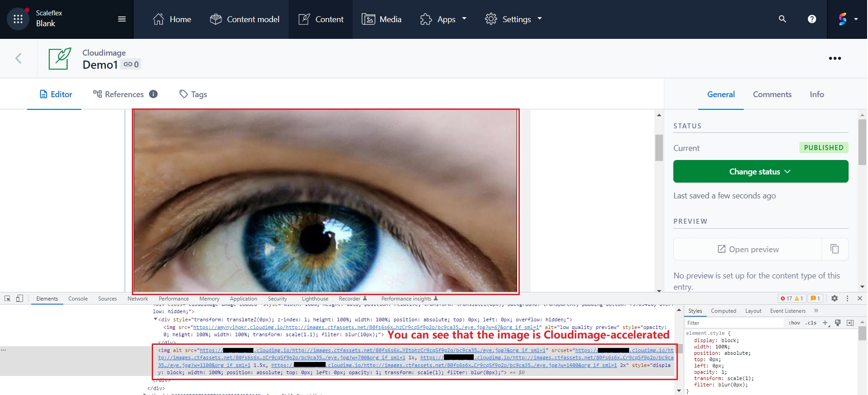This screenshot has width=868, height=395.
Task: Open the Change status dropdown
Action: (760, 172)
